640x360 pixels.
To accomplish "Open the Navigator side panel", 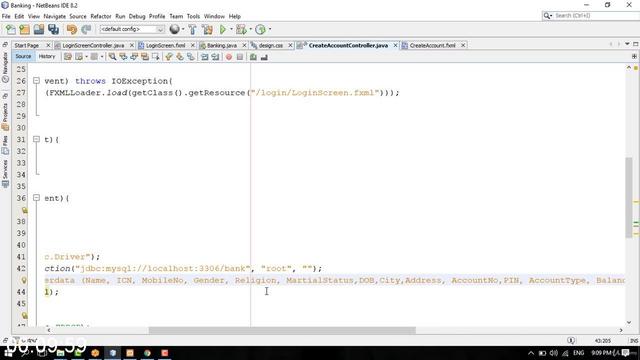I will pyautogui.click(x=5, y=67).
